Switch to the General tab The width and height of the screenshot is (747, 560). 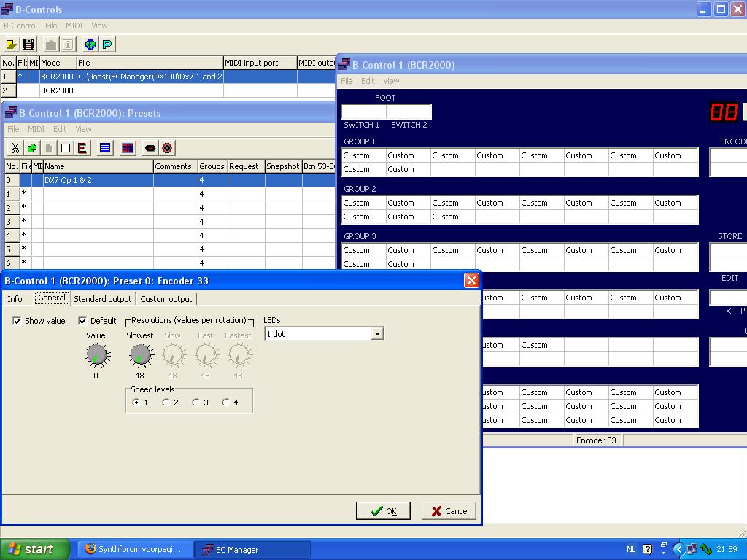(52, 298)
